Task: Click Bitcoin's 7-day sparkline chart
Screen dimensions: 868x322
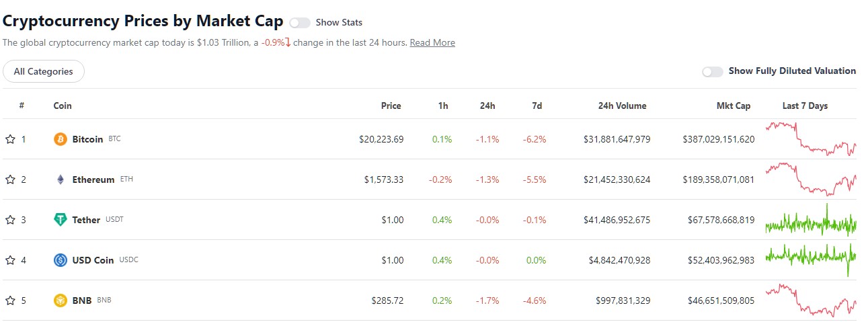Action: (811, 139)
